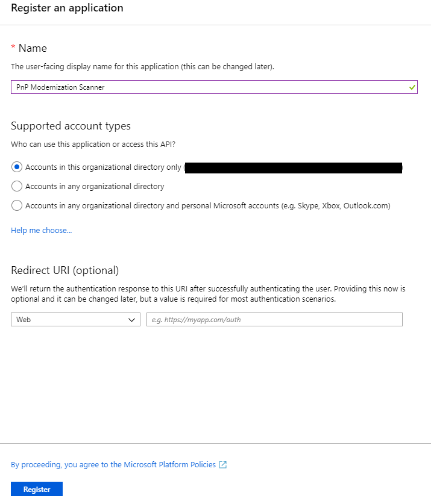431x504 pixels.
Task: Select Accounts in any organizational directory
Action: point(17,186)
